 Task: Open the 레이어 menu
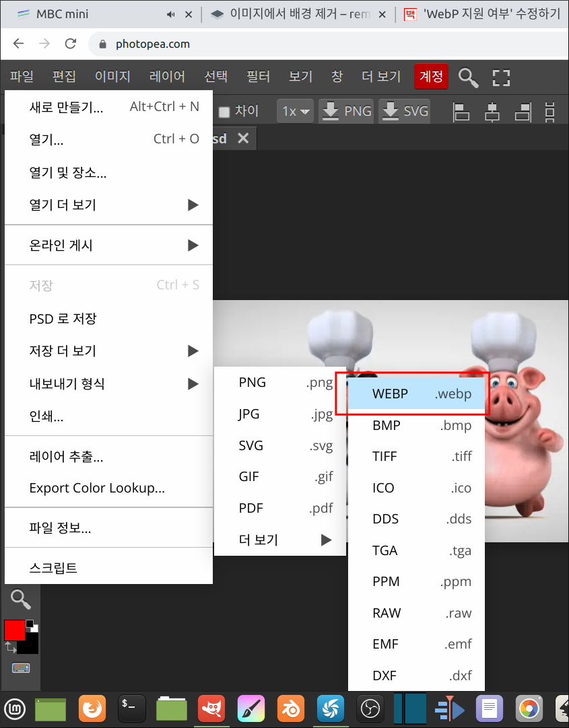click(167, 76)
